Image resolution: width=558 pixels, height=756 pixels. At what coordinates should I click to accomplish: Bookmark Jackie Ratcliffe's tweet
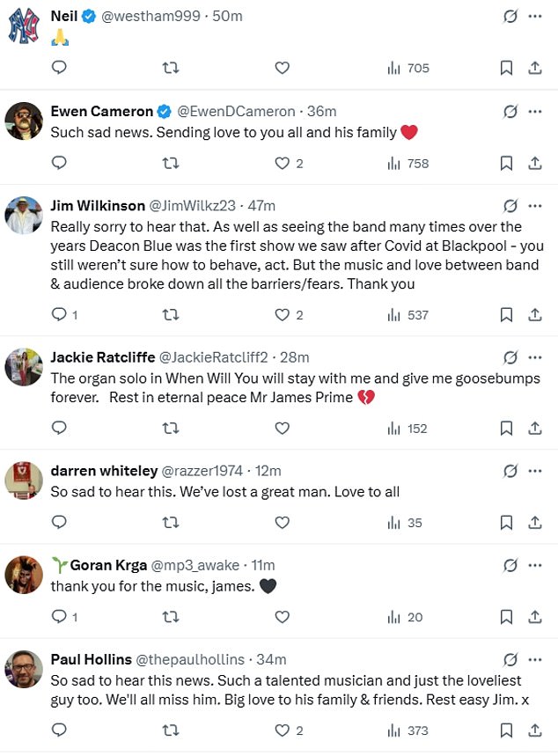506,429
